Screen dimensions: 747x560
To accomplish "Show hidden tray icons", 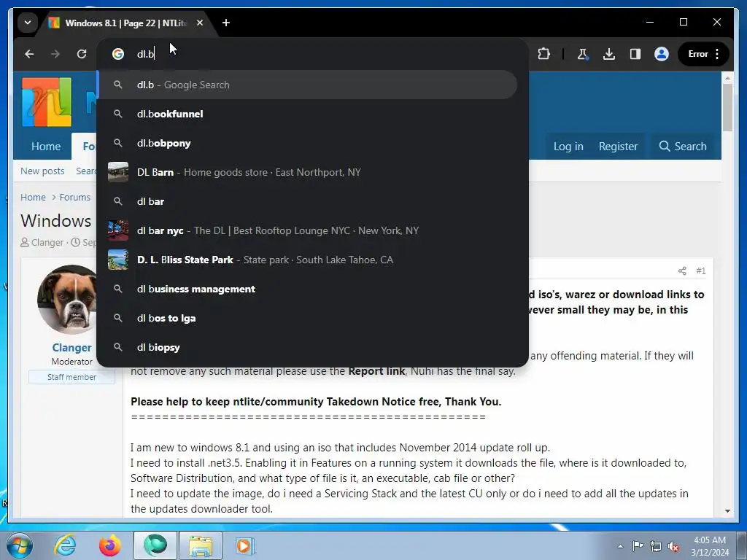I will 620,546.
